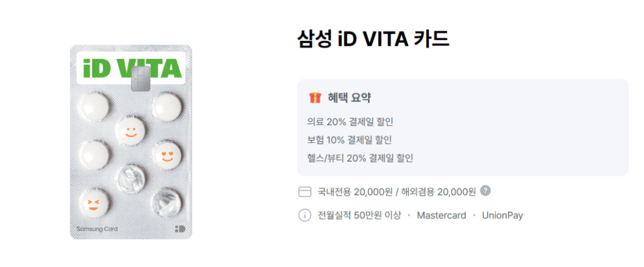The image size is (644, 267).
Task: Click the info circle icon beside 전월실적
Action: tap(304, 215)
